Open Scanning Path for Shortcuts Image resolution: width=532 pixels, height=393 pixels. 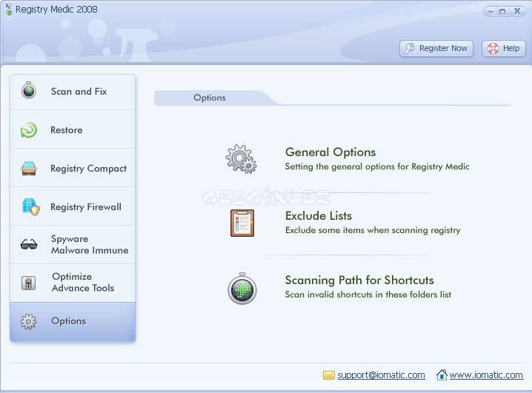(359, 281)
